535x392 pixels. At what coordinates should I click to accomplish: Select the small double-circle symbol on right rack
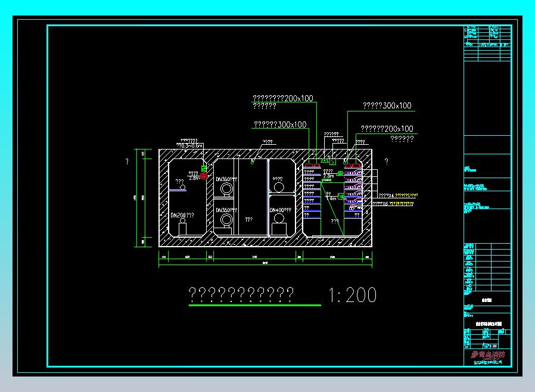point(352,208)
